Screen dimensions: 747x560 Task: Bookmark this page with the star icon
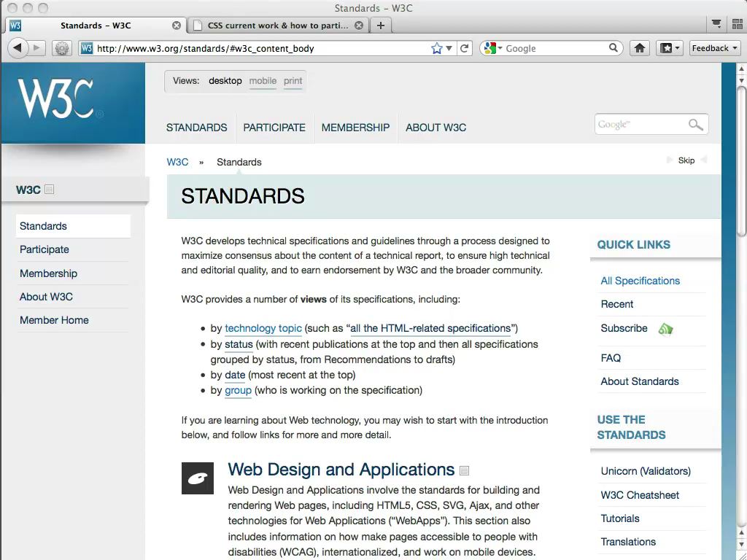[436, 48]
